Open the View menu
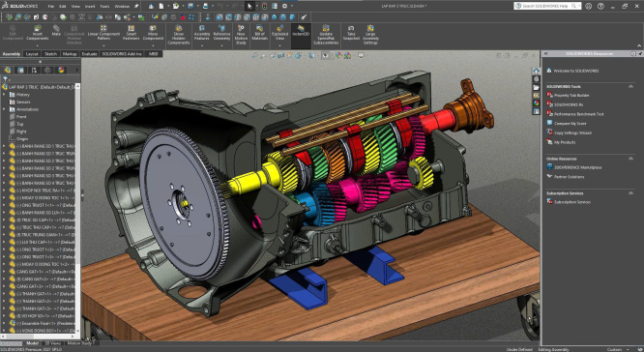Image resolution: width=644 pixels, height=352 pixels. pyautogui.click(x=75, y=7)
